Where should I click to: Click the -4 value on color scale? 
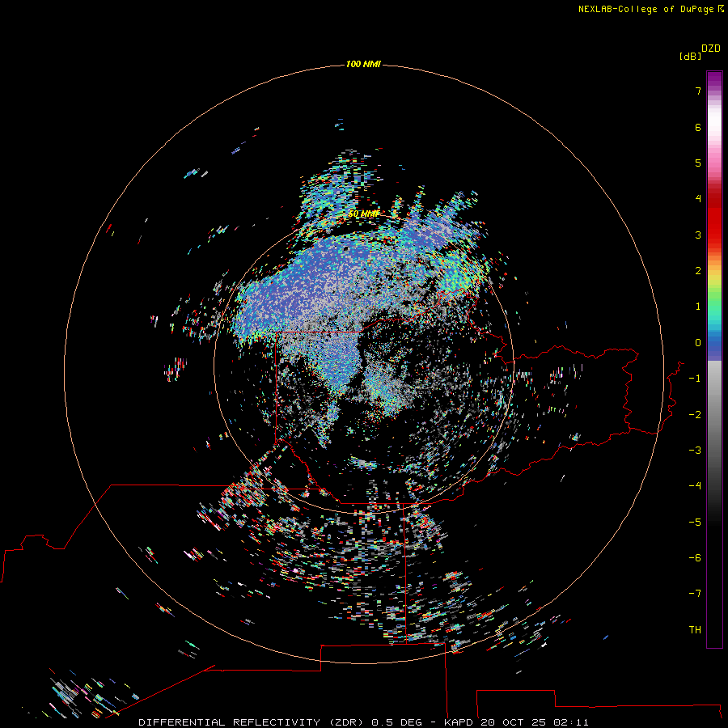tap(695, 486)
